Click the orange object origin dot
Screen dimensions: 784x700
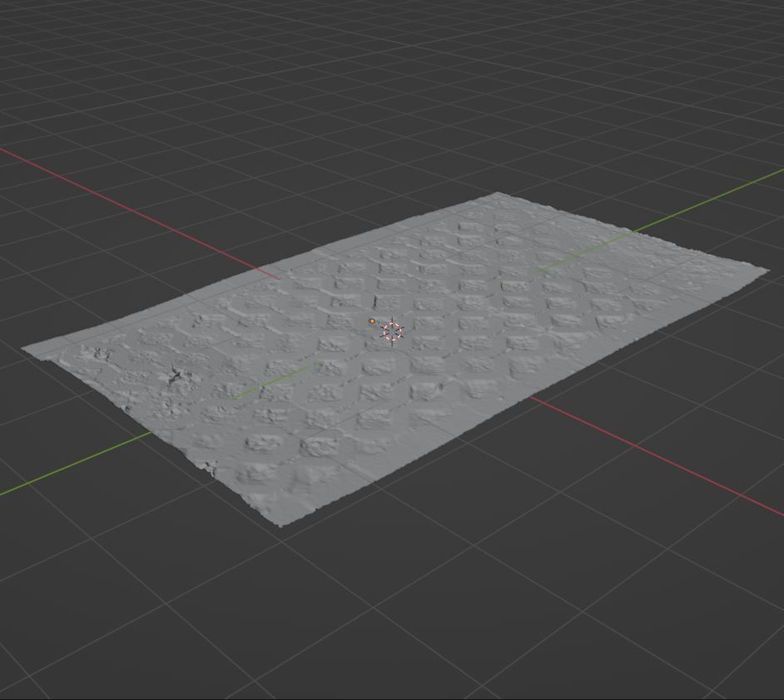pyautogui.click(x=371, y=321)
